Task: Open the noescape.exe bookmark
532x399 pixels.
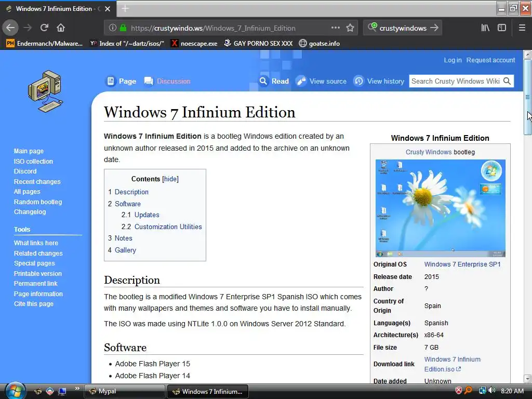Action: (x=194, y=44)
